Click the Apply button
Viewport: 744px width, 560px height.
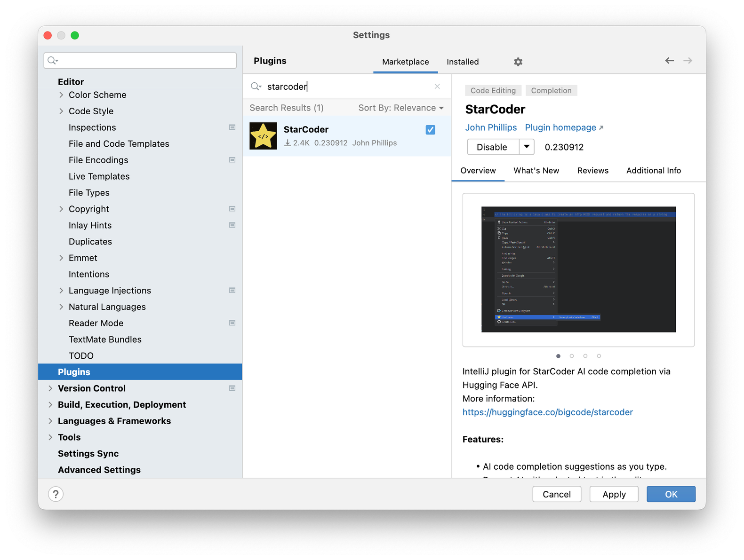click(614, 494)
